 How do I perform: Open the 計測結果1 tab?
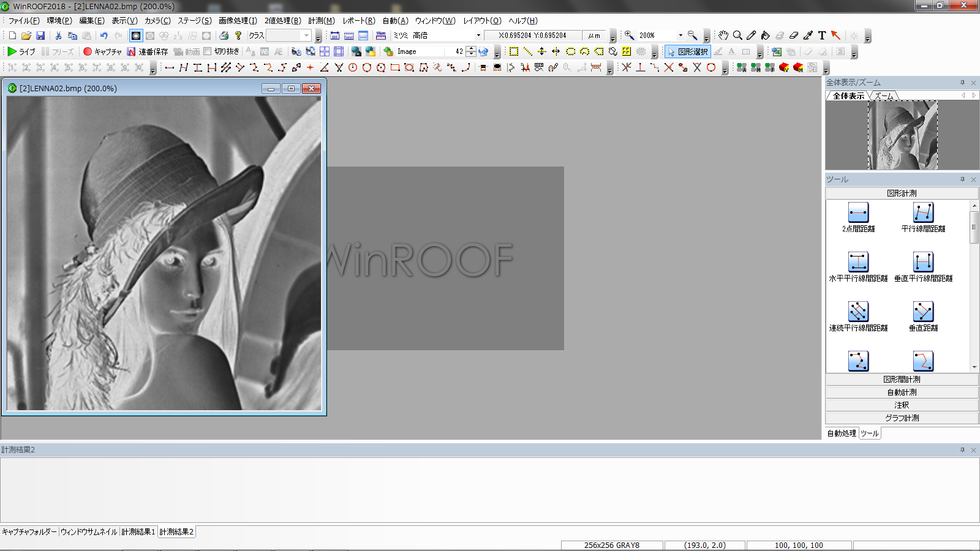click(x=138, y=532)
